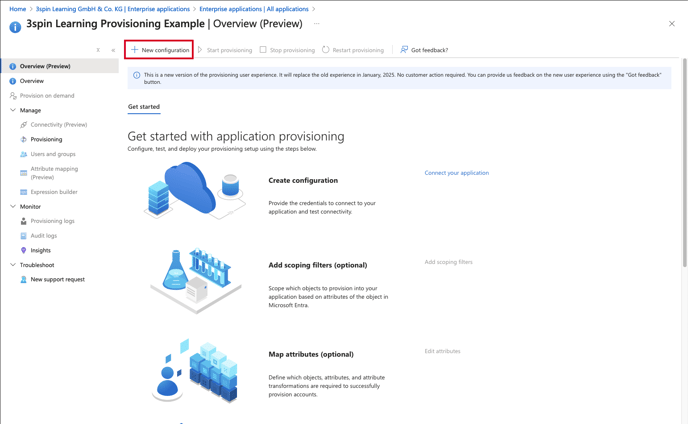Collapse the Monitor section chevron

pyautogui.click(x=13, y=206)
